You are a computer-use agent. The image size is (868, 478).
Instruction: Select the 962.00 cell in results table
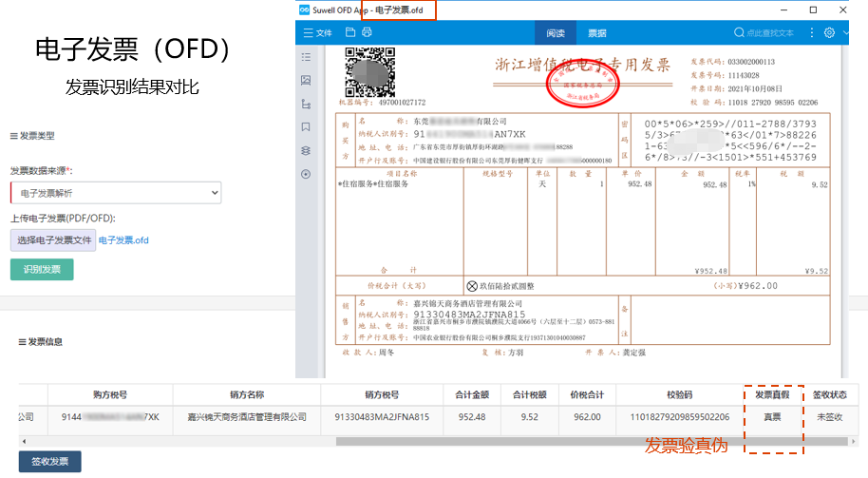pyautogui.click(x=587, y=416)
